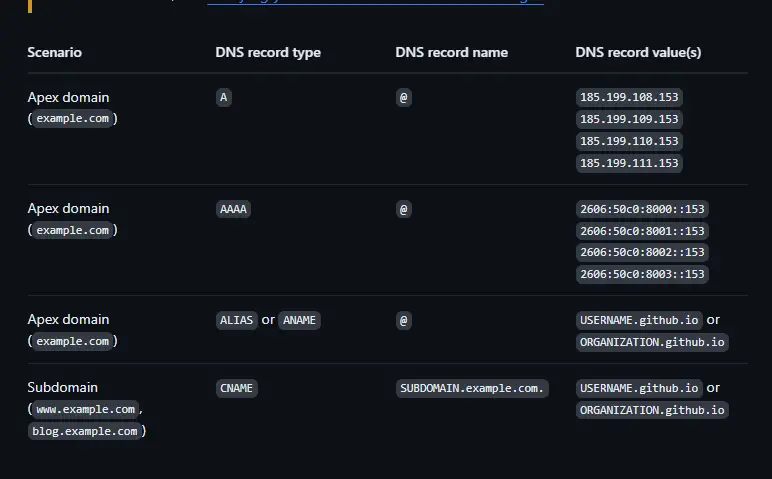Click the blue underlined link above the table
The image size is (772, 479).
click(375, 3)
